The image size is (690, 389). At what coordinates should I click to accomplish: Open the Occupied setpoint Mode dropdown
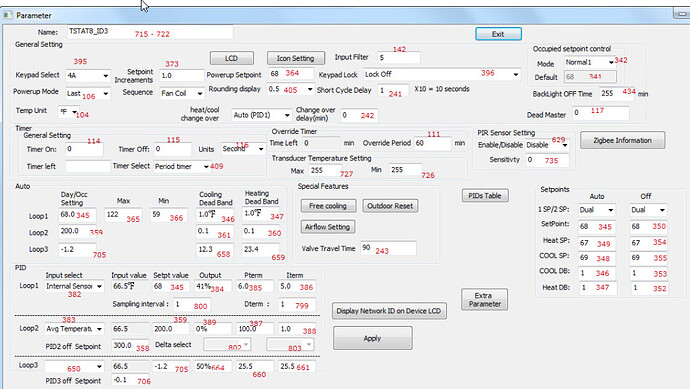pyautogui.click(x=590, y=62)
